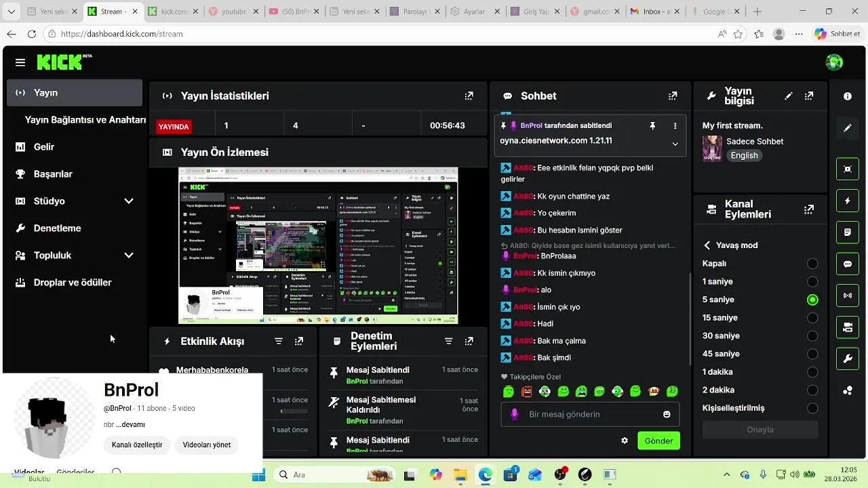
Task: Expand the pinned message with the chevron
Action: (x=675, y=144)
